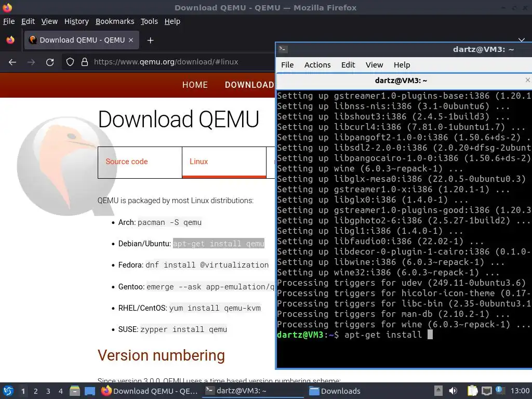Screen dimensions: 532x399
Task: Click the Firefox View icon left of the tabs
Action: click(10, 40)
